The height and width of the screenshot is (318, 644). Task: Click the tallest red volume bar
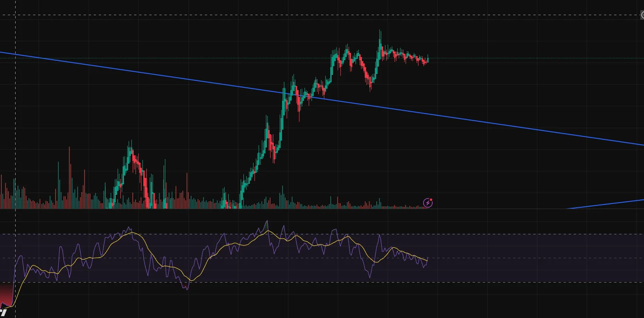[69, 177]
